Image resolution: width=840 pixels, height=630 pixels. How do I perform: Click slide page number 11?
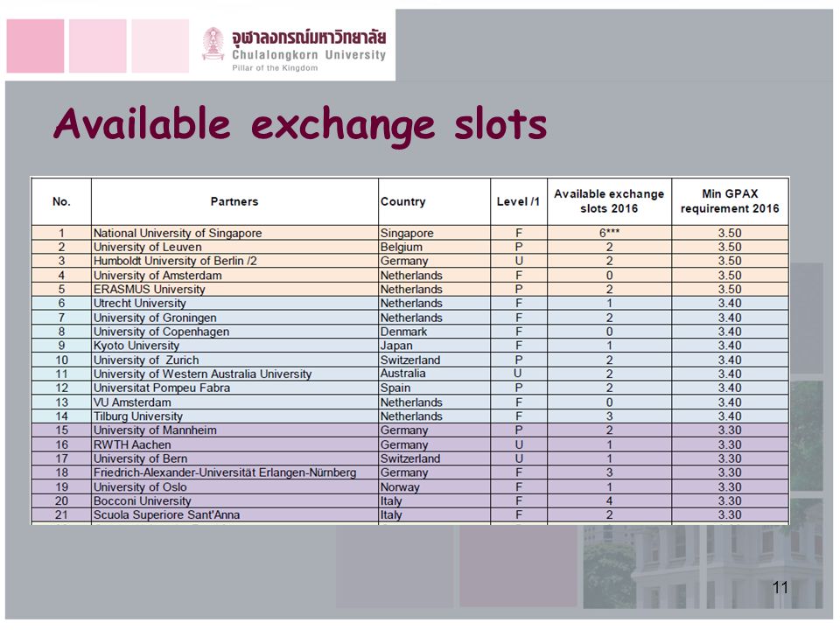(780, 588)
